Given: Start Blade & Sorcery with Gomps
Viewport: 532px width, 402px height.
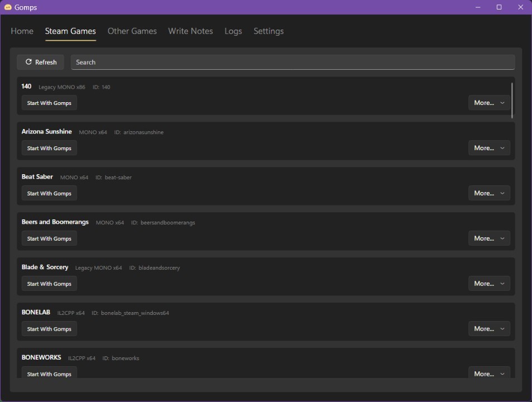Looking at the screenshot, I should pos(49,284).
